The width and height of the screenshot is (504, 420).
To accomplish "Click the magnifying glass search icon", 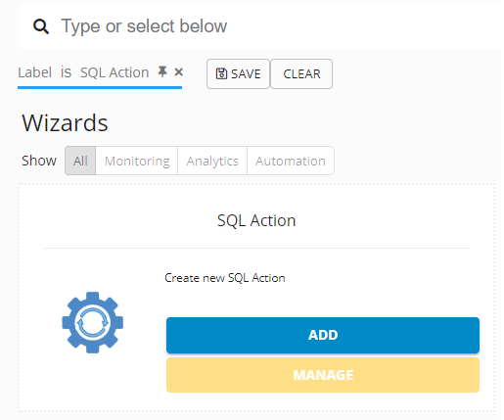I will click(41, 26).
